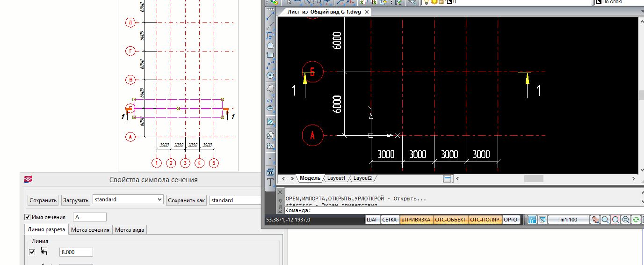
Task: Toggle the СЕТКА grid mode
Action: tap(389, 220)
